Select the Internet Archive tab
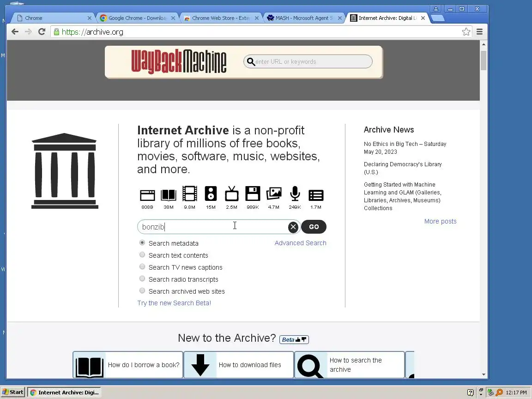 pos(387,18)
